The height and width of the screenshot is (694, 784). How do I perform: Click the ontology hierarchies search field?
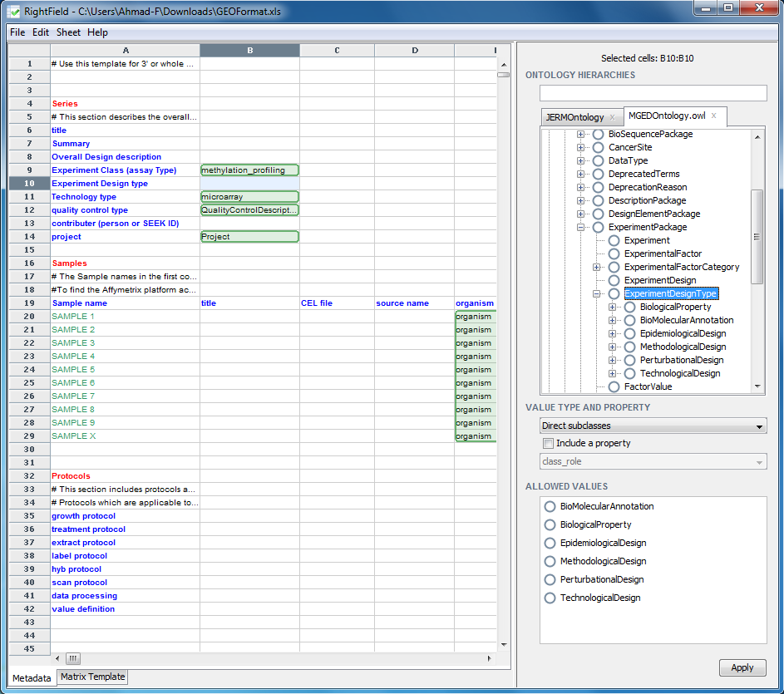point(653,93)
